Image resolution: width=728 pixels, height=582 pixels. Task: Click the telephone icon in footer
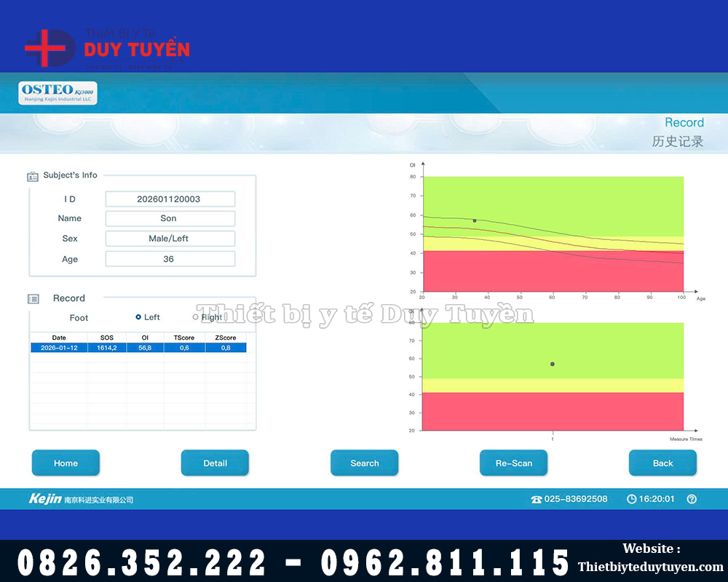pos(537,499)
